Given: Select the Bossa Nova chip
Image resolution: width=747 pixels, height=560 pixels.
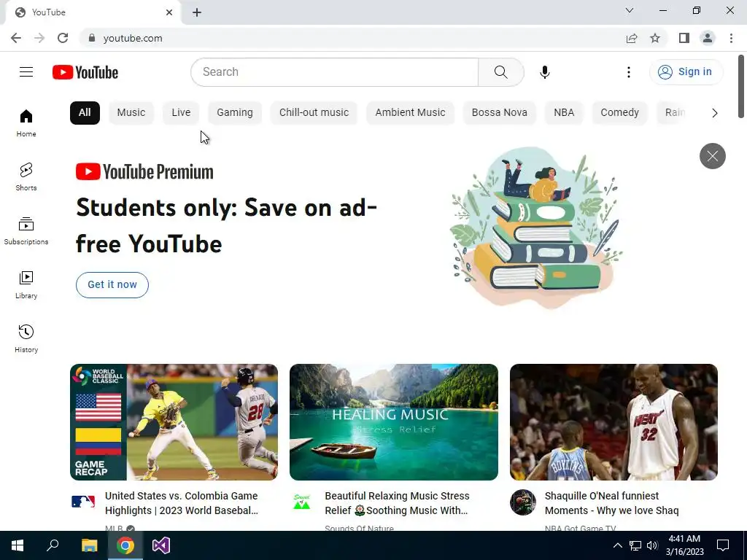Looking at the screenshot, I should [x=499, y=113].
